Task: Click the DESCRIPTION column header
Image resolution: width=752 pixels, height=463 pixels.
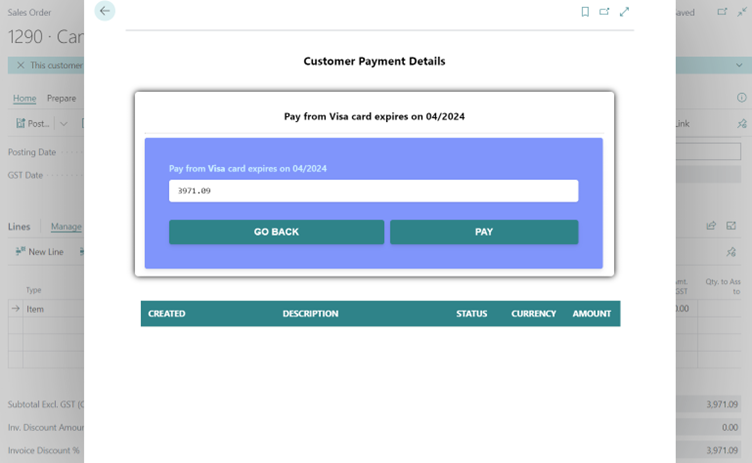Action: (x=310, y=313)
